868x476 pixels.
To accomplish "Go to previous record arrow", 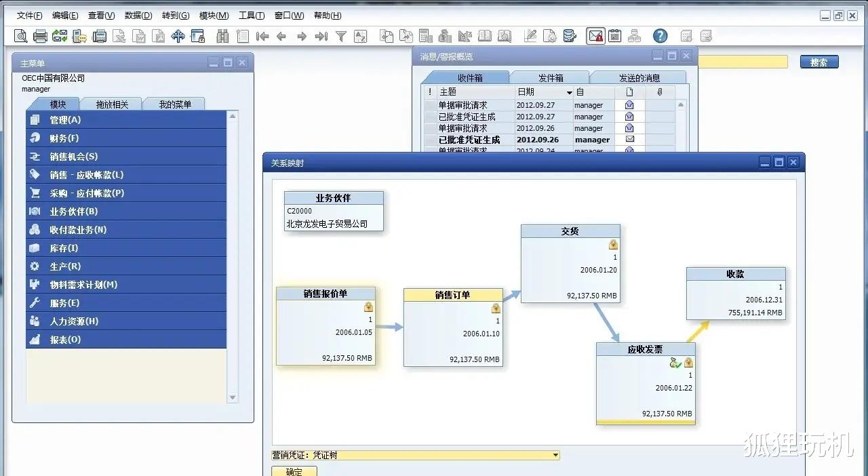I will pyautogui.click(x=282, y=36).
